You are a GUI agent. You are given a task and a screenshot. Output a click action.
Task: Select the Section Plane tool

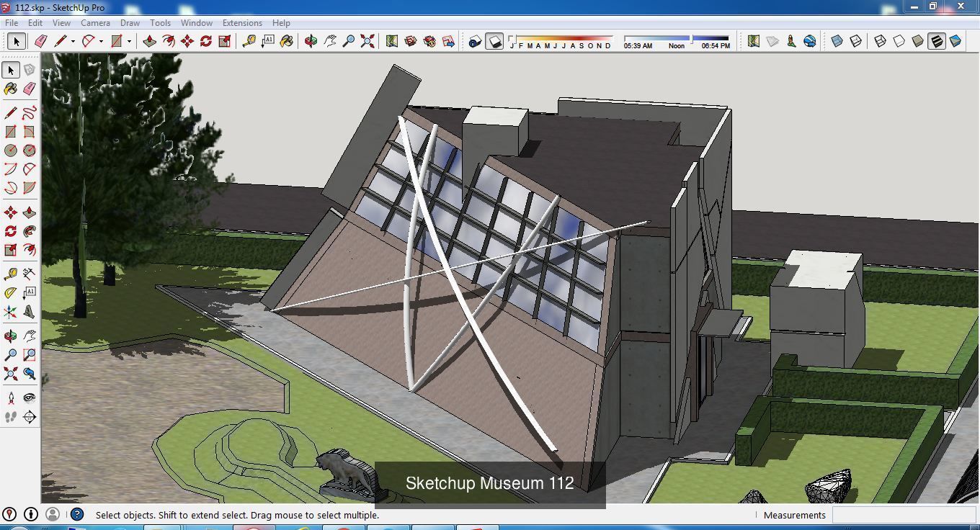pos(29,416)
